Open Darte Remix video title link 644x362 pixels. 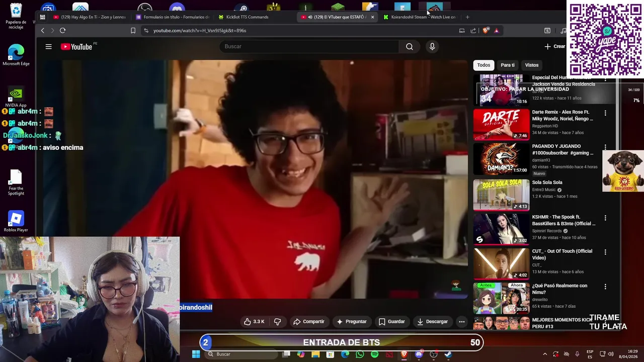pyautogui.click(x=562, y=115)
